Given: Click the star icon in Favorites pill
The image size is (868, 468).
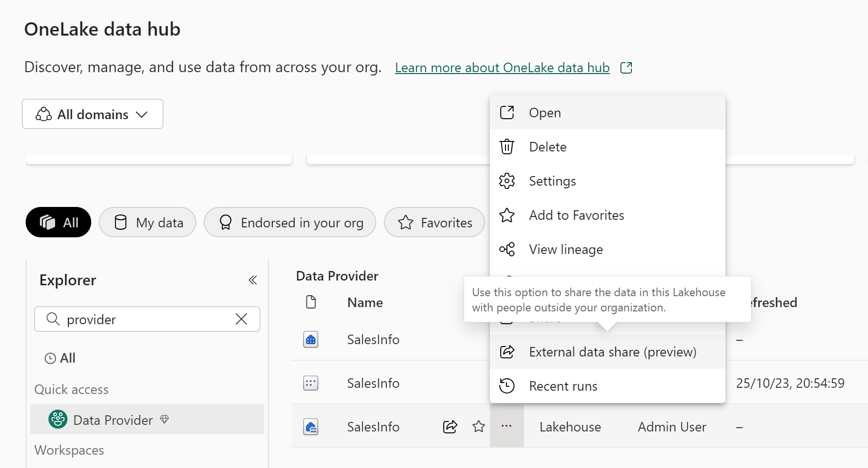Looking at the screenshot, I should 406,222.
